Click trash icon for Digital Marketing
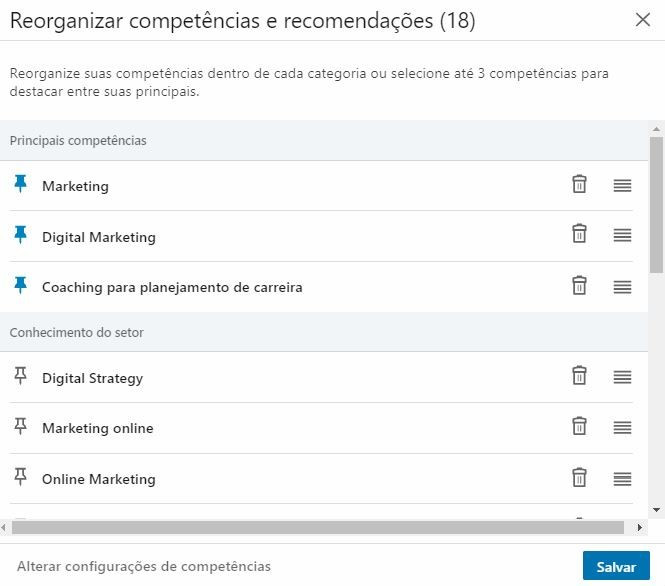665x586 pixels. click(x=579, y=234)
